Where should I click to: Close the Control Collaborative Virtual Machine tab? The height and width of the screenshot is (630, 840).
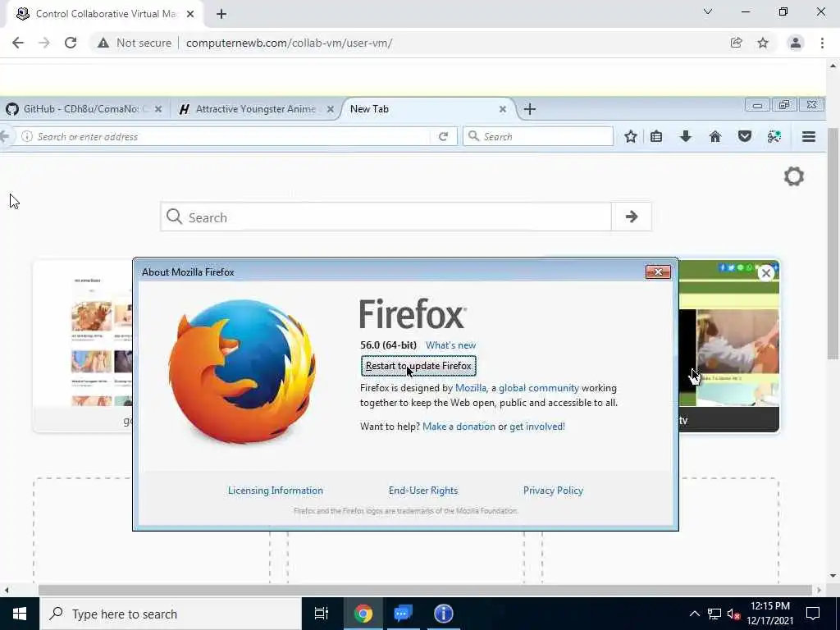click(190, 14)
